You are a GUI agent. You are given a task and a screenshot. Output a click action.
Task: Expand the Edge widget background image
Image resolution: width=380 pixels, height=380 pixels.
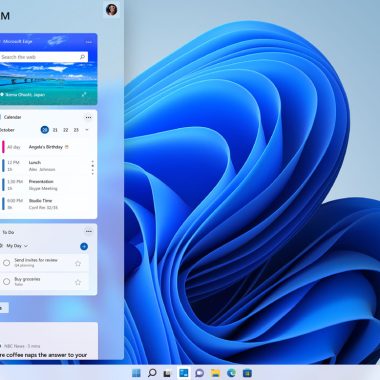pos(84,95)
